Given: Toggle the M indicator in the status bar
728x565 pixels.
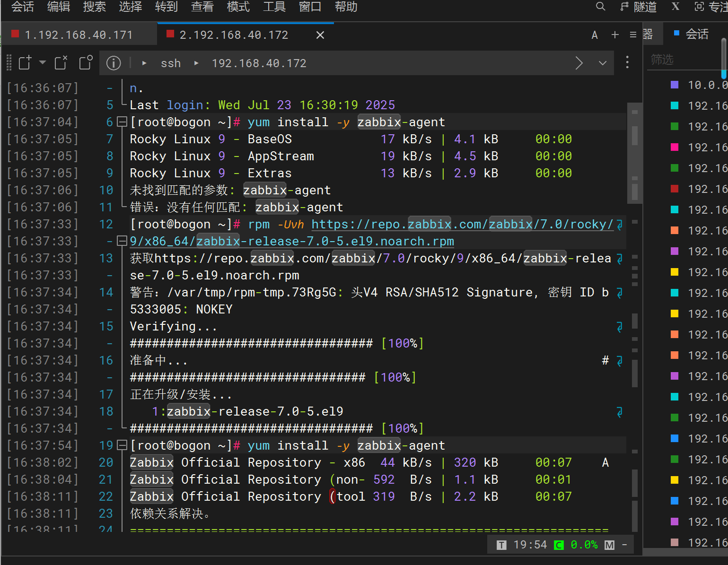Looking at the screenshot, I should [609, 545].
